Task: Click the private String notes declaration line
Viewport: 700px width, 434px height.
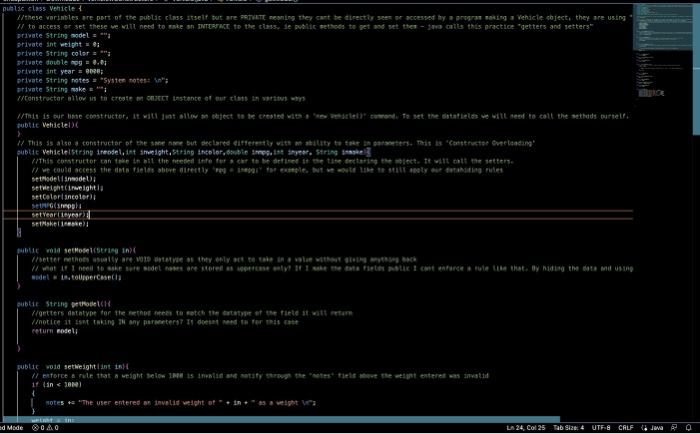Action: (x=92, y=80)
